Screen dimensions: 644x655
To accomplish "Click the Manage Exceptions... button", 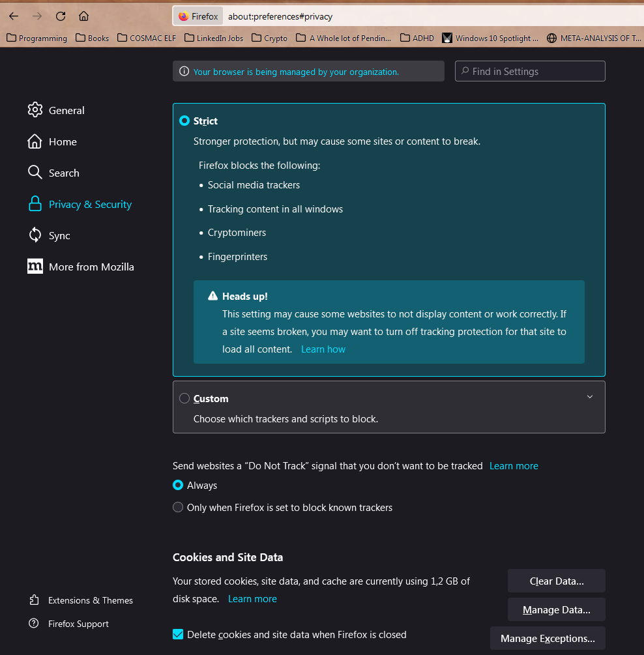I will 548,638.
